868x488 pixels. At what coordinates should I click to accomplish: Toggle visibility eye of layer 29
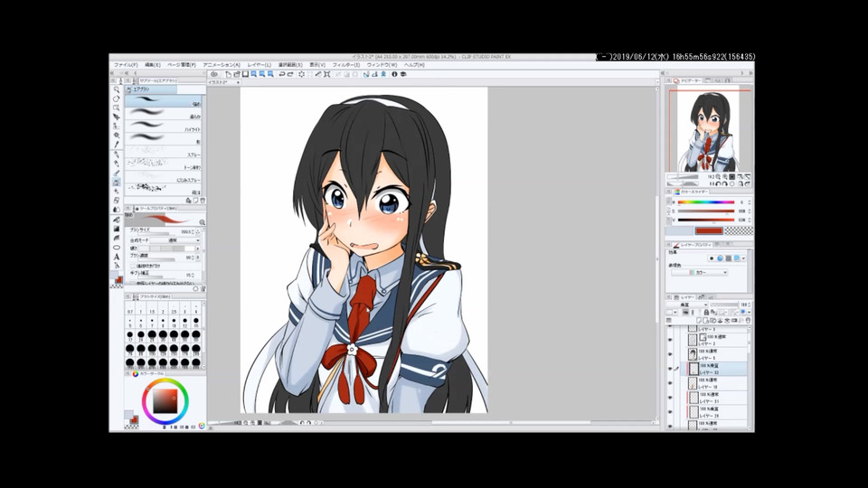click(x=670, y=412)
